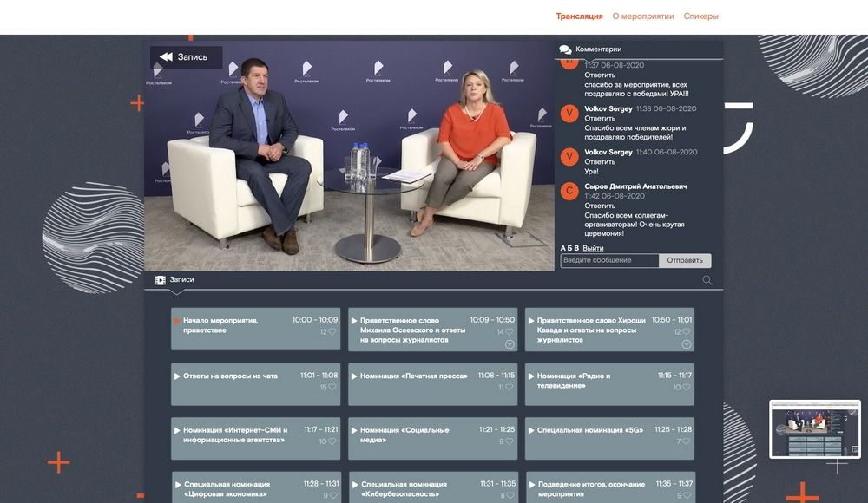Switch to the О мероприятии tab
Image resolution: width=868 pixels, height=503 pixels.
[643, 16]
